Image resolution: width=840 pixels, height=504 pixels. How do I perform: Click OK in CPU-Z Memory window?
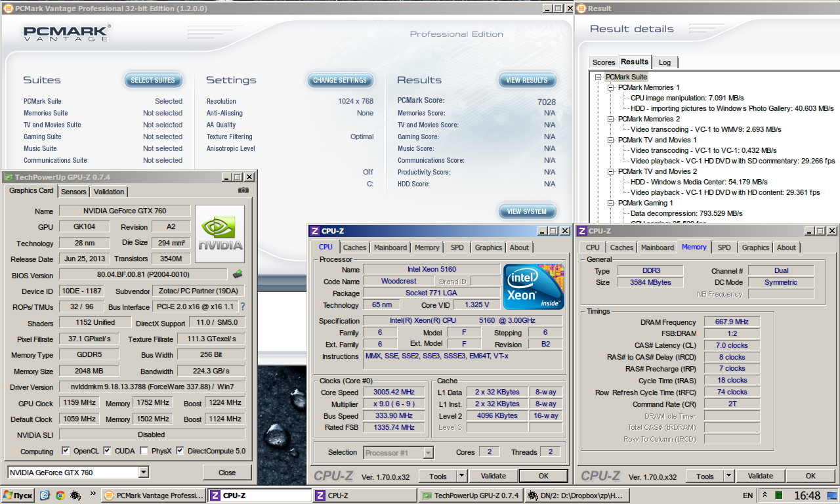(810, 476)
